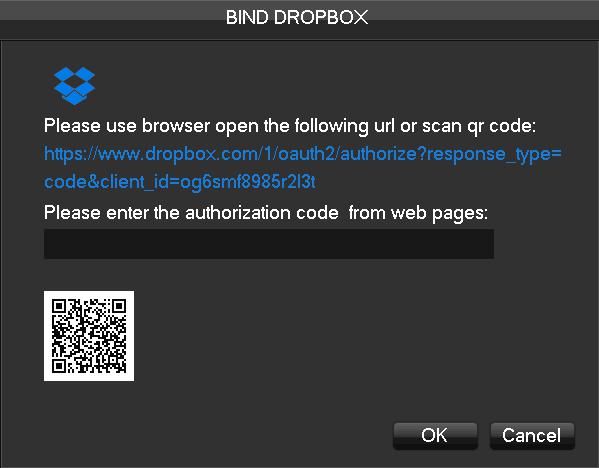
Task: Select the QR code image
Action: click(x=89, y=336)
